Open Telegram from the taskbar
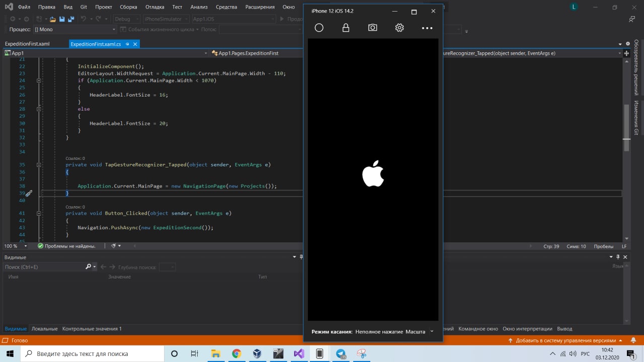644x362 pixels. pyautogui.click(x=341, y=353)
